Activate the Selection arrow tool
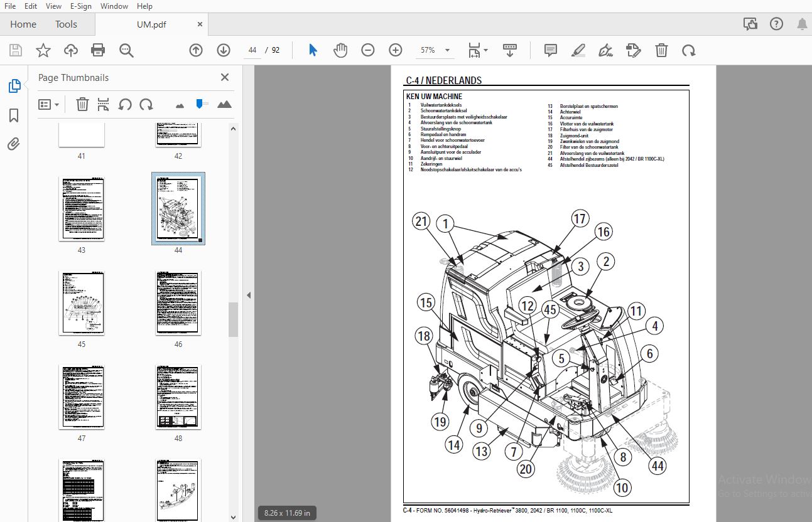812x522 pixels. pyautogui.click(x=313, y=50)
